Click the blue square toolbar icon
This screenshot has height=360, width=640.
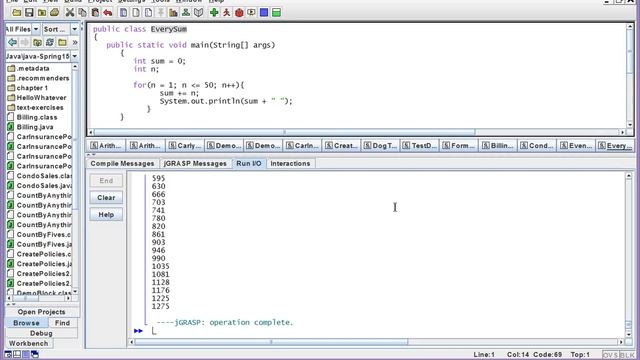pyautogui.click(x=264, y=13)
